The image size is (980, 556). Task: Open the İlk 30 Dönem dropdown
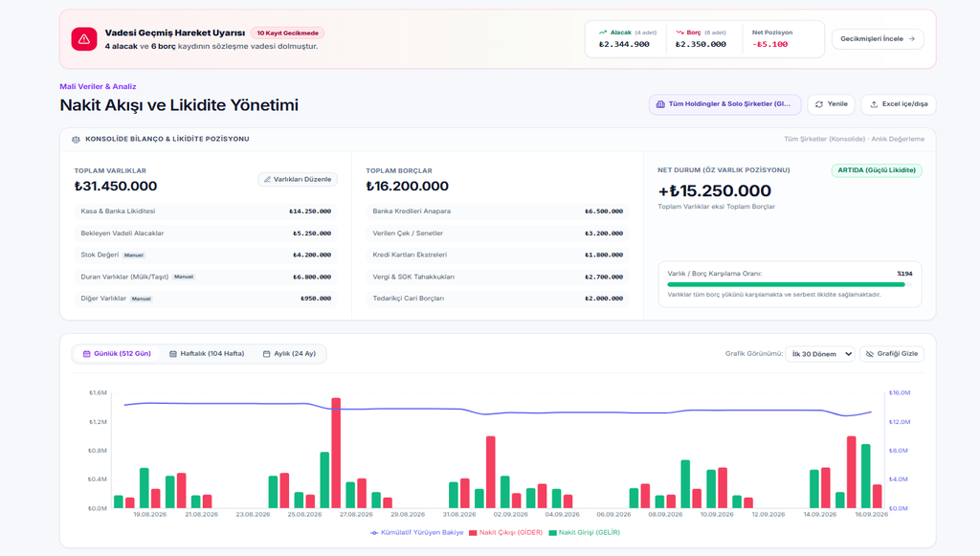click(x=820, y=353)
